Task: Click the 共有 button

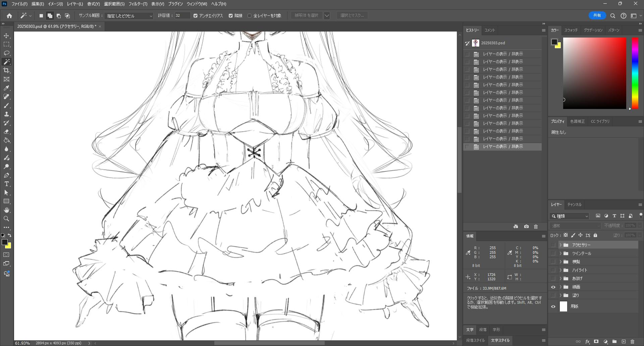Action: pos(597,15)
